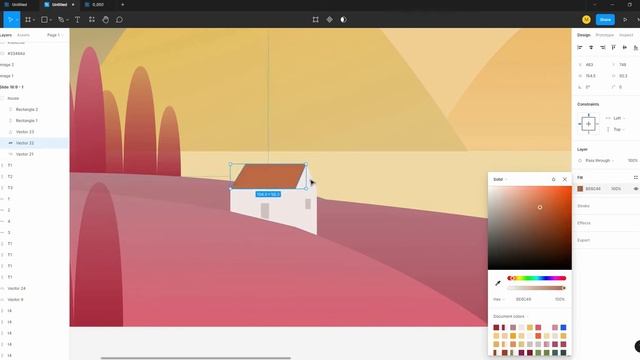Click the Create component icon

coord(329,20)
